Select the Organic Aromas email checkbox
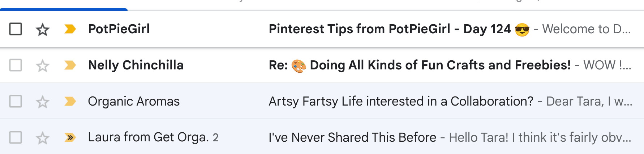This screenshot has width=644, height=154. [x=16, y=101]
